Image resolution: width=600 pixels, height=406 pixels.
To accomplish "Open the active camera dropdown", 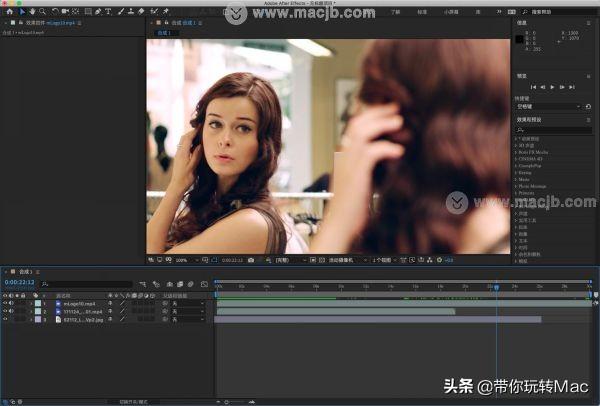I will click(x=347, y=260).
